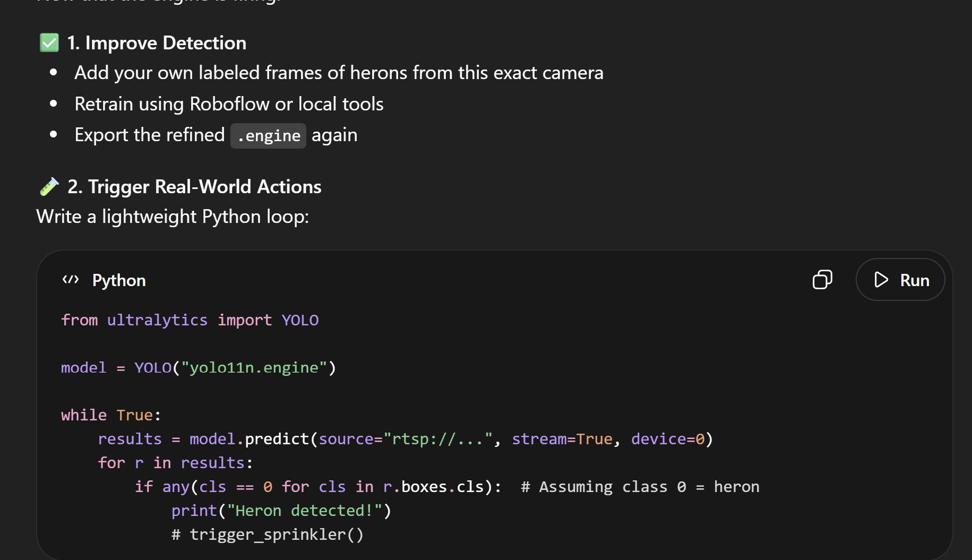The image size is (972, 560).
Task: Click "Write a lightweight Python loop:" text
Action: (x=173, y=217)
